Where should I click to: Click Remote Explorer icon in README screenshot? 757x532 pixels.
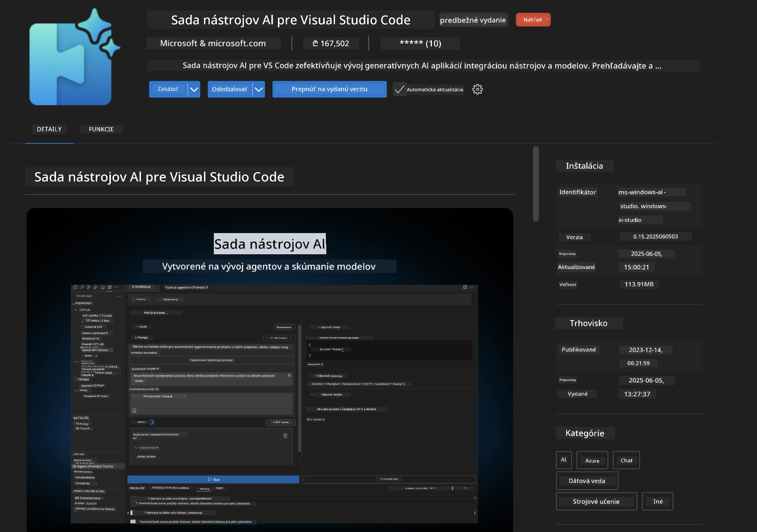pyautogui.click(x=103, y=287)
